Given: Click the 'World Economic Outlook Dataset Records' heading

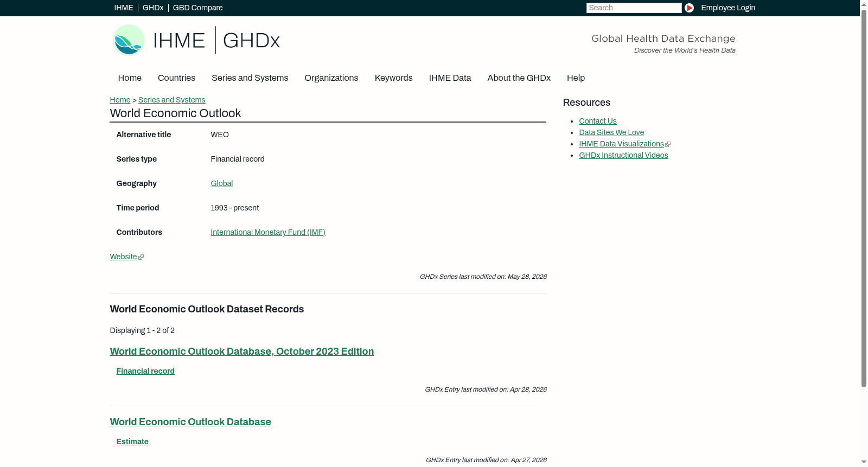Looking at the screenshot, I should pos(207,309).
